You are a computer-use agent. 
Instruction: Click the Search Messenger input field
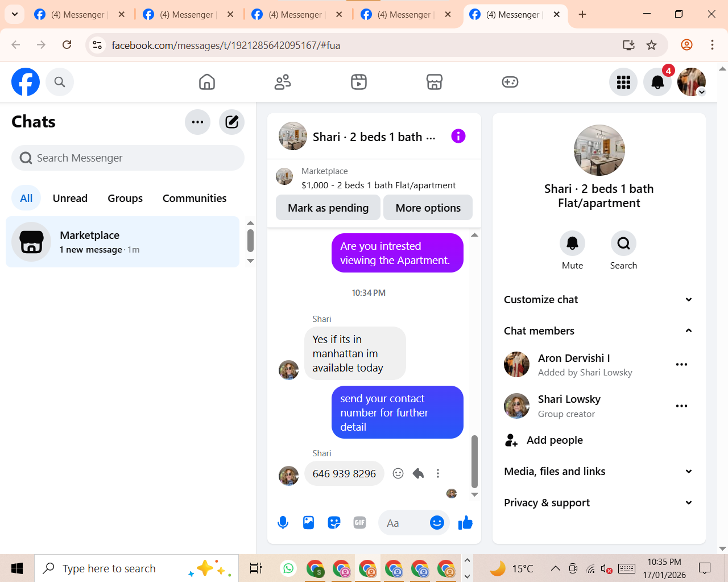[x=128, y=158]
